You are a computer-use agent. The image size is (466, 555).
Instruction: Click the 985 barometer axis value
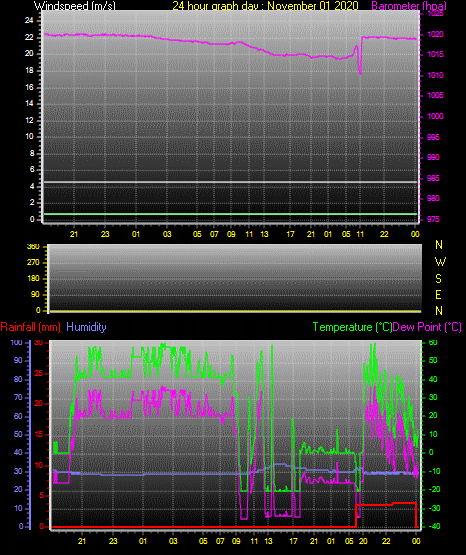pos(433,178)
